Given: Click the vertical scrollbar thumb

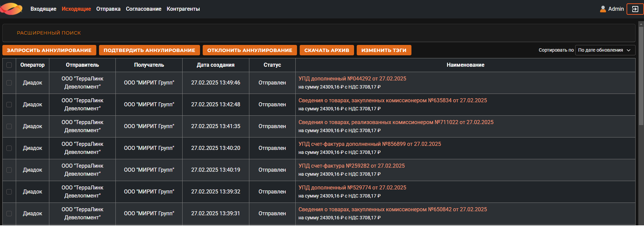Looking at the screenshot, I should point(641,76).
